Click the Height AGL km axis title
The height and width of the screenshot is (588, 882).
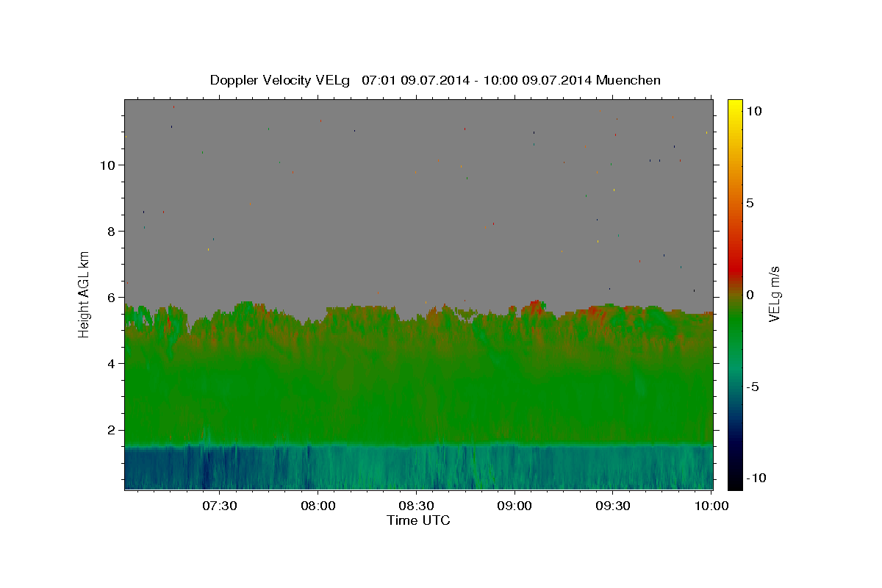tap(85, 294)
